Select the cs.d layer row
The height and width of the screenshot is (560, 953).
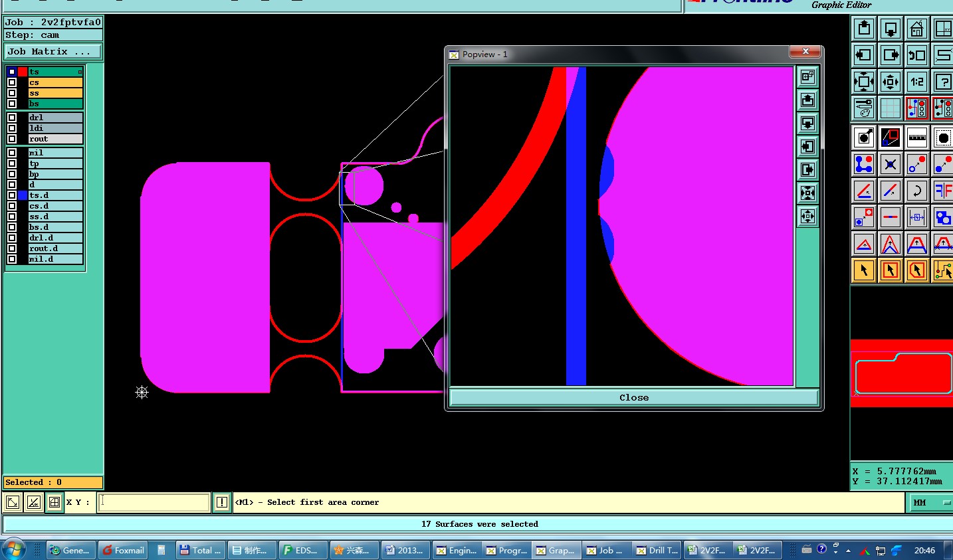(56, 206)
